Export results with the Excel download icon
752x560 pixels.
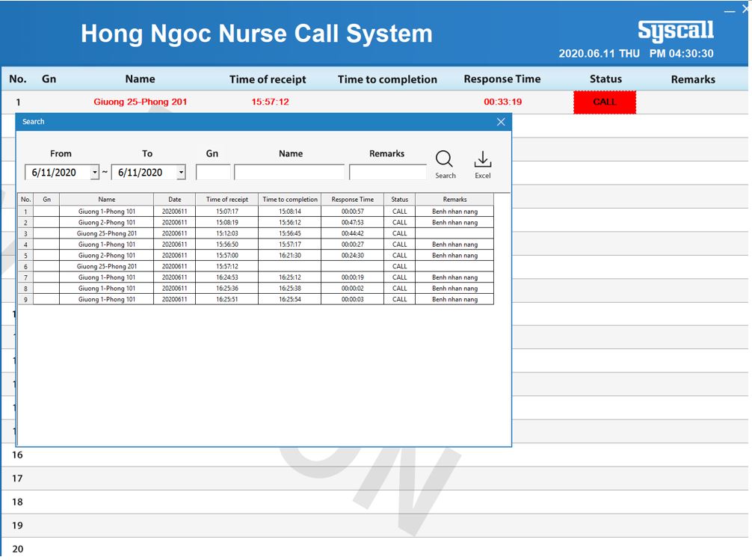pyautogui.click(x=483, y=160)
